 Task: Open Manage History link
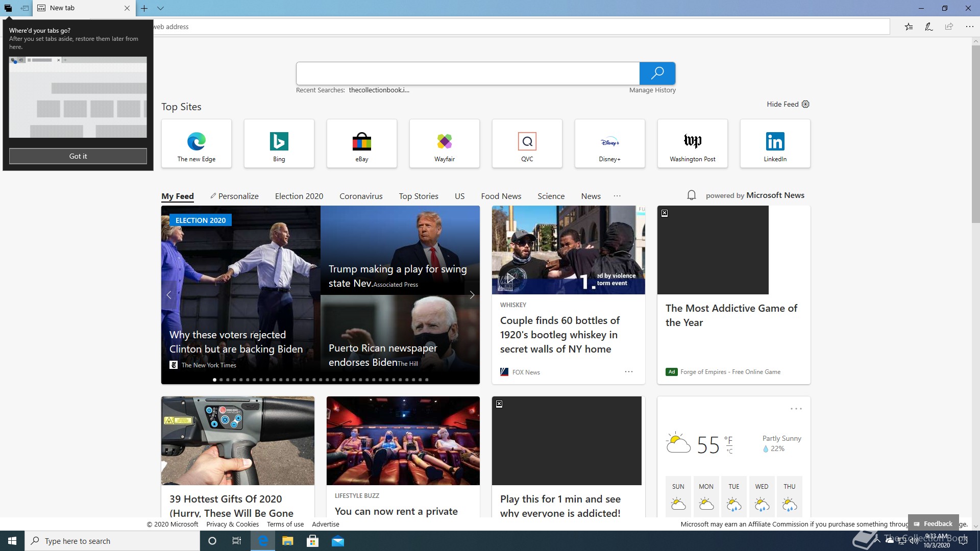click(x=652, y=90)
